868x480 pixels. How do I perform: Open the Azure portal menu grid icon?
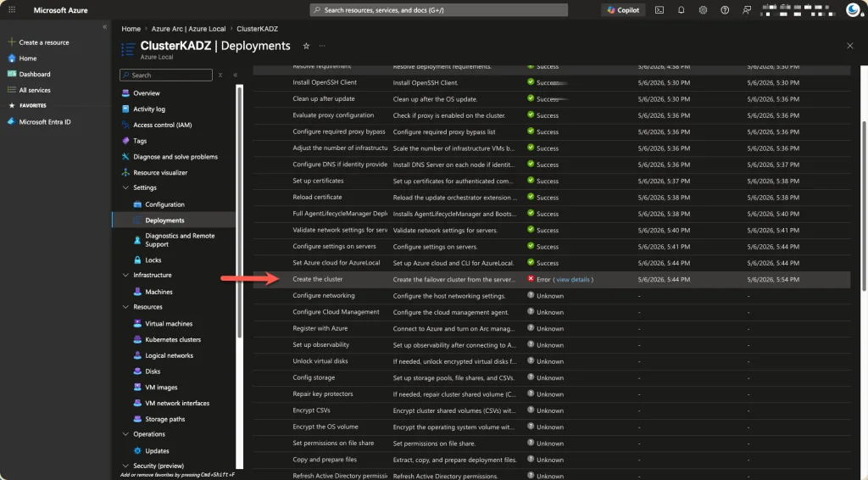click(x=12, y=9)
